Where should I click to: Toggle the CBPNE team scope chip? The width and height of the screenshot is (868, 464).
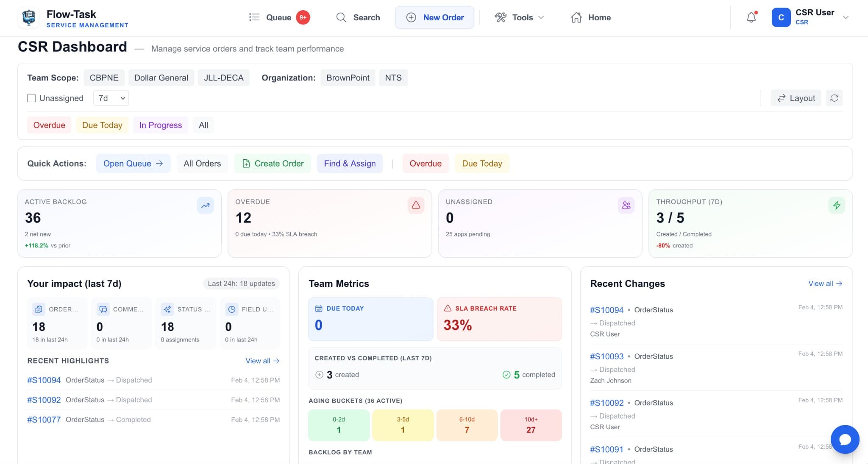(x=104, y=78)
